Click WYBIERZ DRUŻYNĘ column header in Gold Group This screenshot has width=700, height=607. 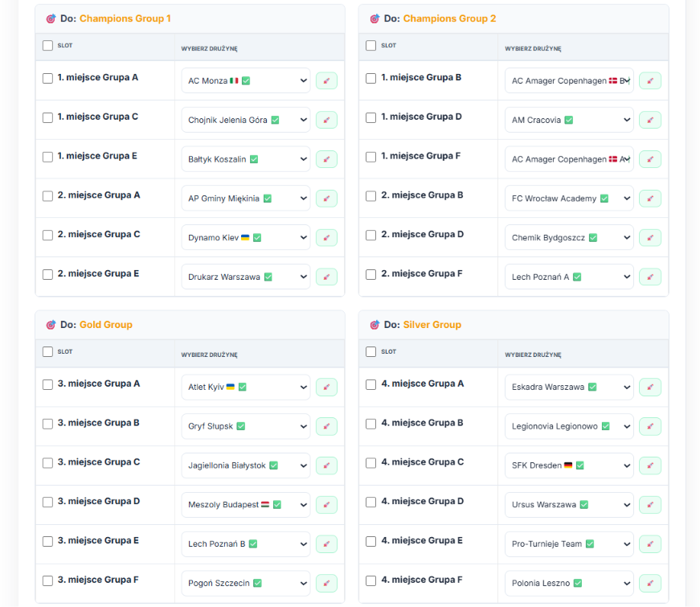(210, 355)
